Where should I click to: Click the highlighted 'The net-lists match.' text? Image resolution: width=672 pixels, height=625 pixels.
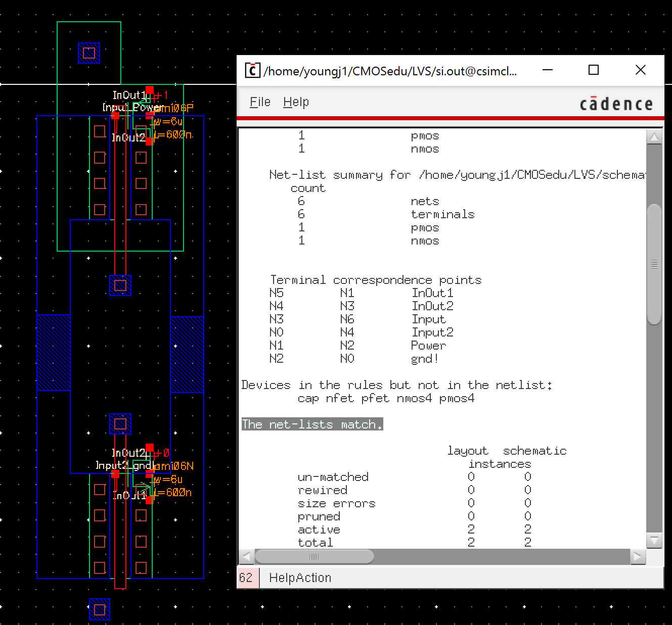point(312,424)
